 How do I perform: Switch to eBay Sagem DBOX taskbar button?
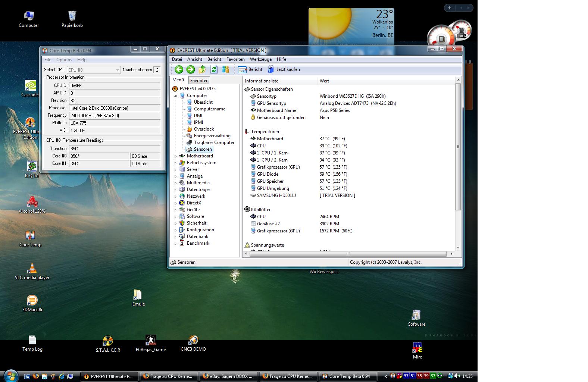click(x=228, y=376)
